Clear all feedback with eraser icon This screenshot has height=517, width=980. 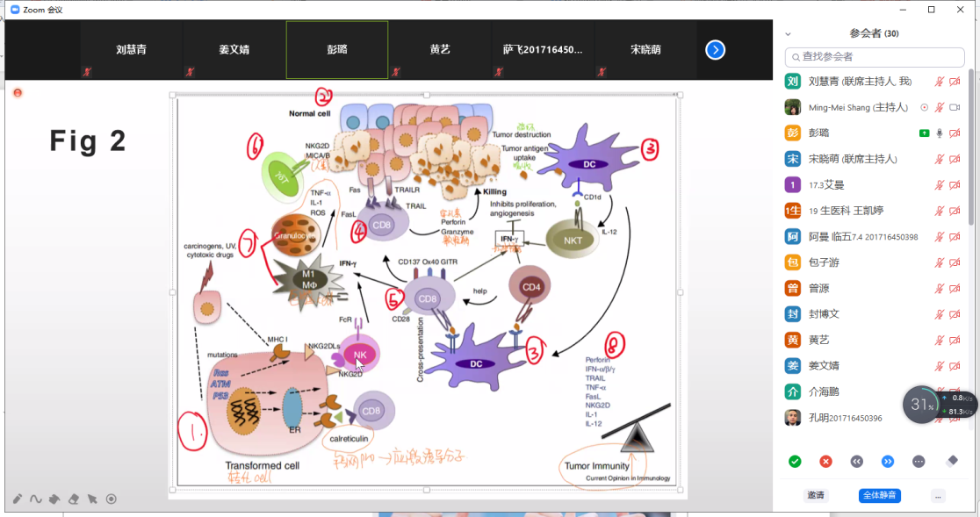tap(952, 461)
